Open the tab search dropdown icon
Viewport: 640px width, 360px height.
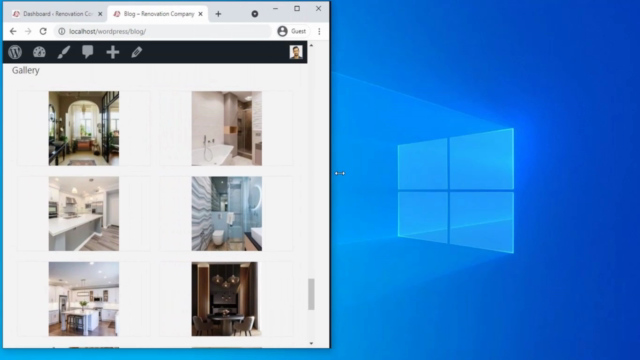point(255,14)
